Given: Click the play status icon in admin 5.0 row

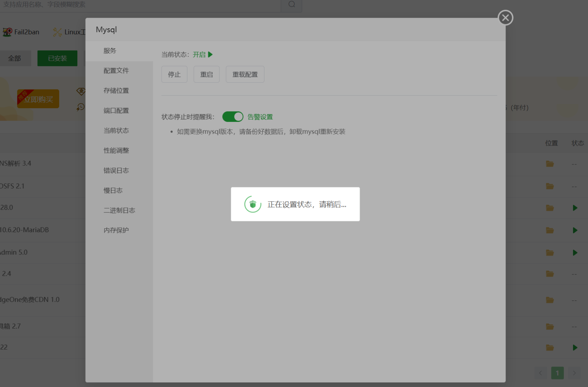Looking at the screenshot, I should point(575,253).
